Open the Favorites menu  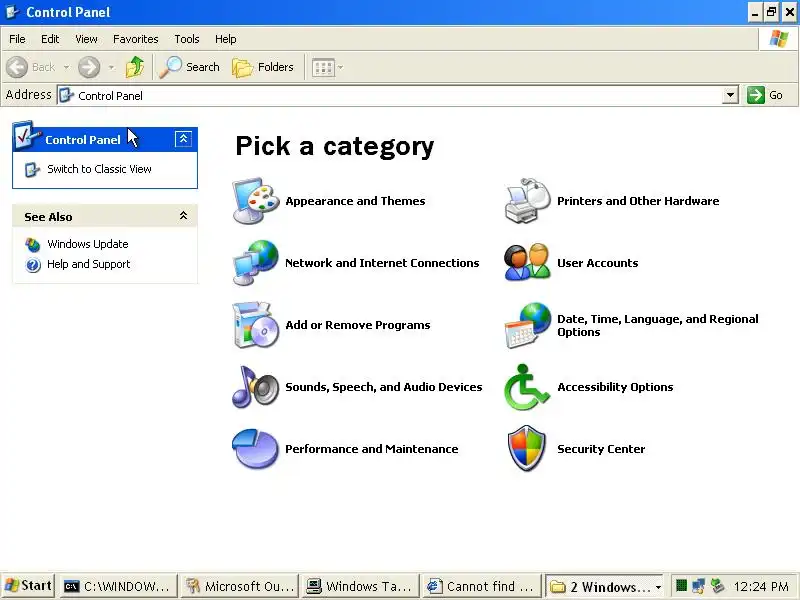(136, 39)
